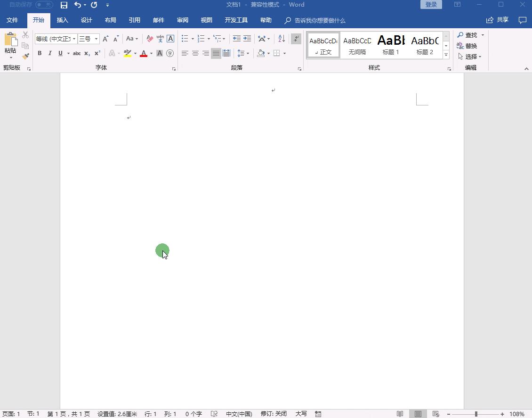Toggle underline formatting on
The image size is (532, 418).
59,53
